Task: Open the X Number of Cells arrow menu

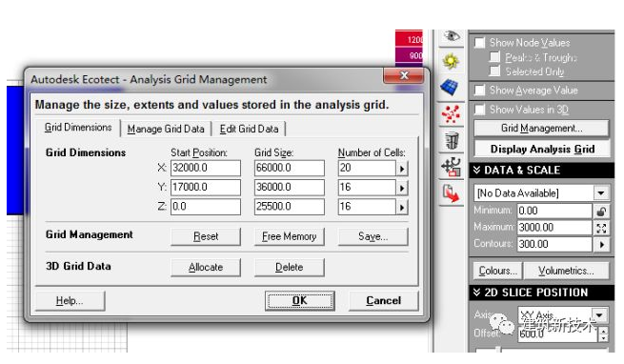Action: [402, 169]
